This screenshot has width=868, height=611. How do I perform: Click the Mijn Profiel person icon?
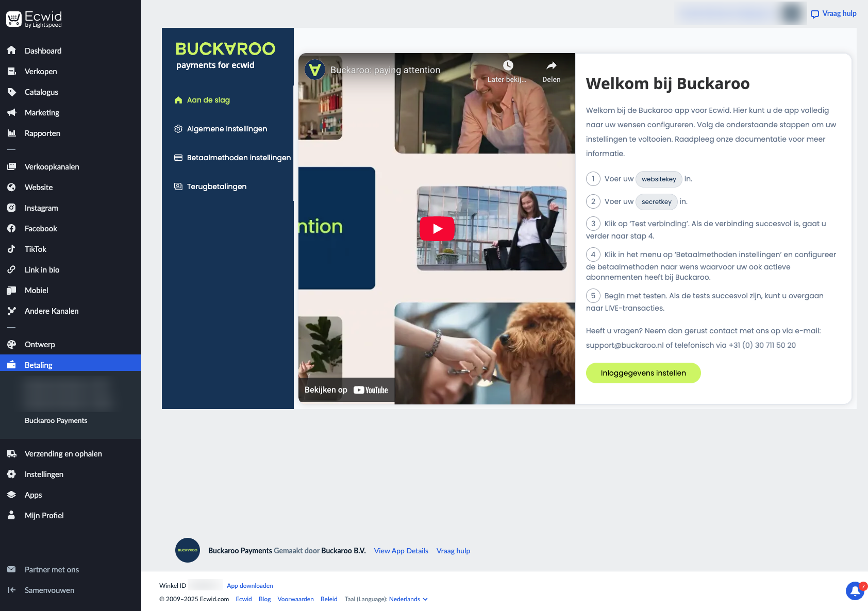pos(11,515)
